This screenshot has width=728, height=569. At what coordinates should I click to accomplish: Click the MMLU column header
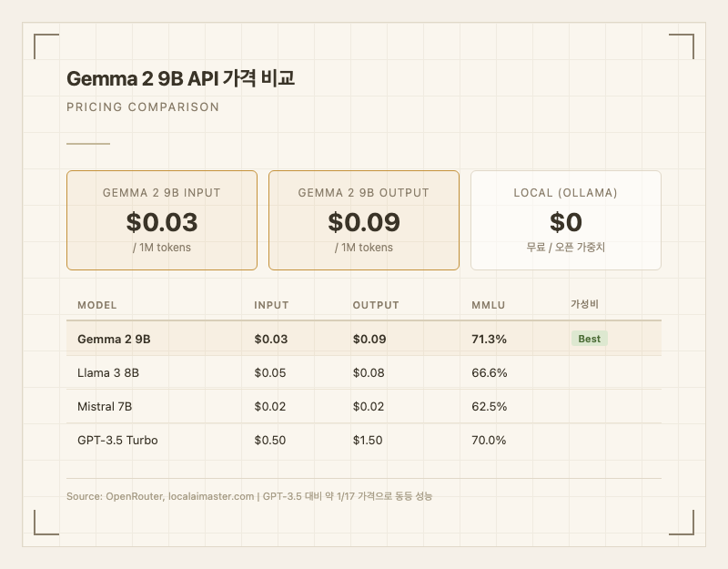pos(488,305)
